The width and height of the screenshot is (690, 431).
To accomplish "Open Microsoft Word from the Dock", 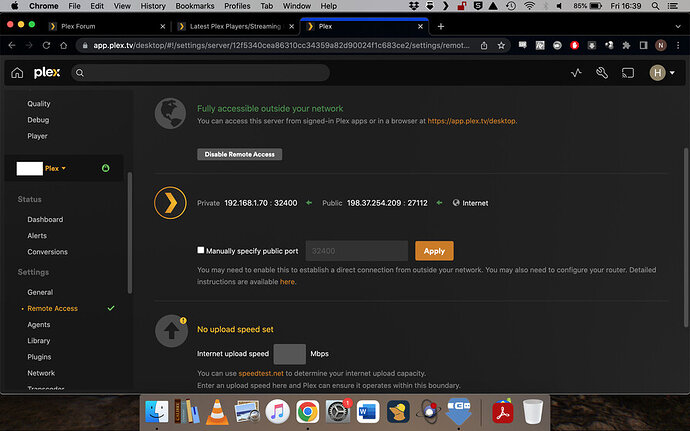I will (x=368, y=412).
